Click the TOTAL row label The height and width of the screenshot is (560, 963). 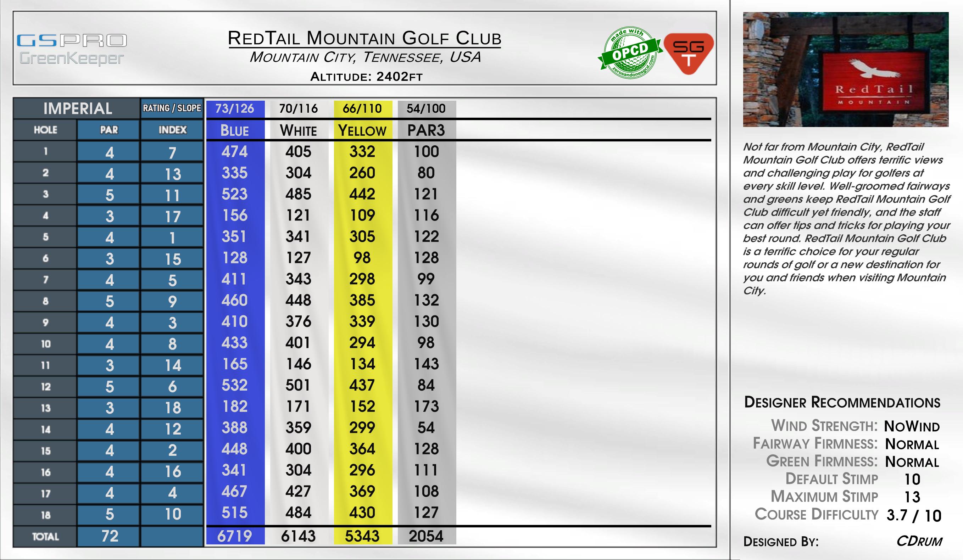tap(45, 537)
